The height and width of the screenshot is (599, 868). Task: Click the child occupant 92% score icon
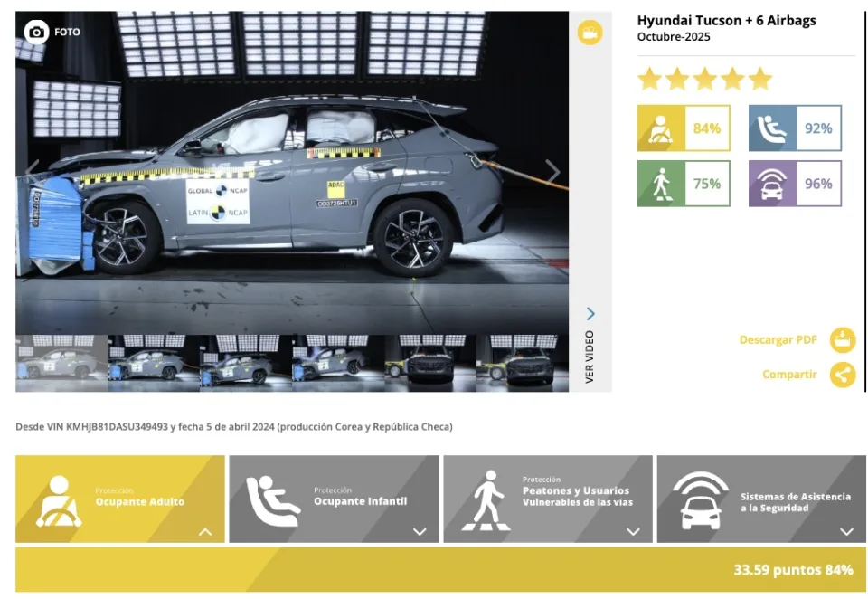click(772, 128)
